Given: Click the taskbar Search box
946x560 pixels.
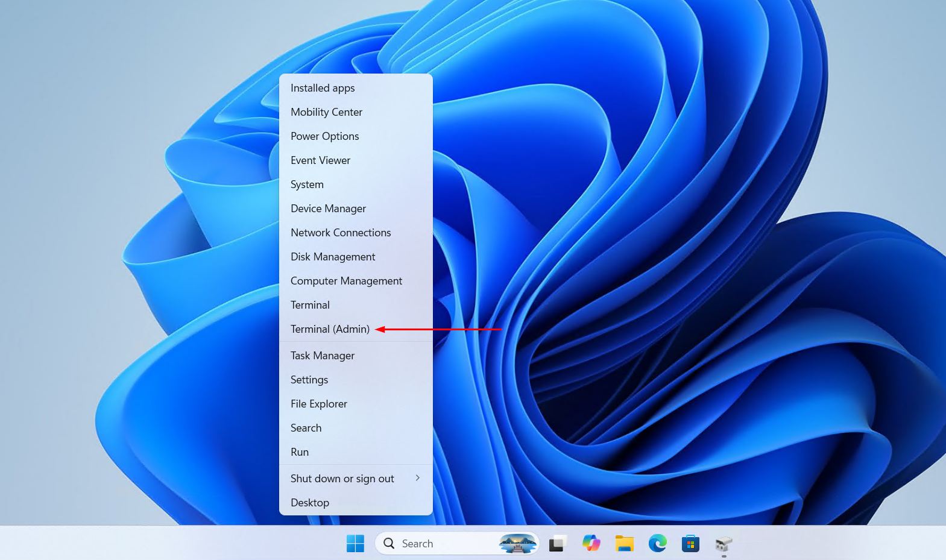Looking at the screenshot, I should [457, 543].
